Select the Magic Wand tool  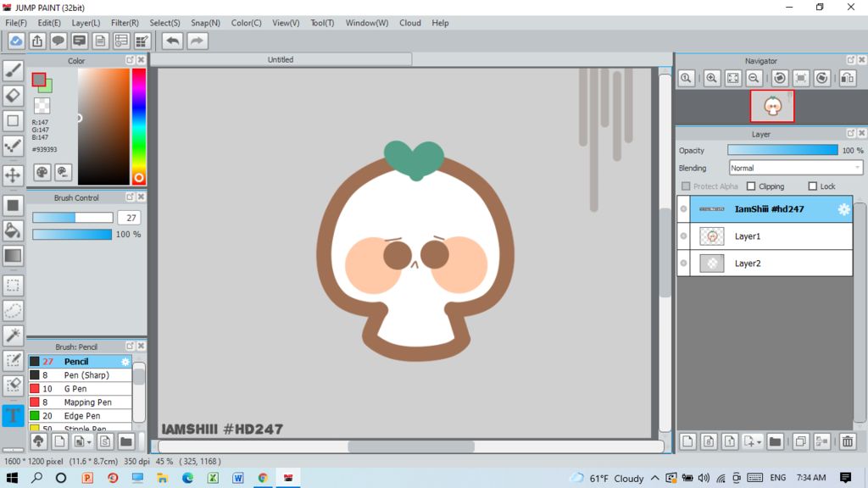(13, 335)
